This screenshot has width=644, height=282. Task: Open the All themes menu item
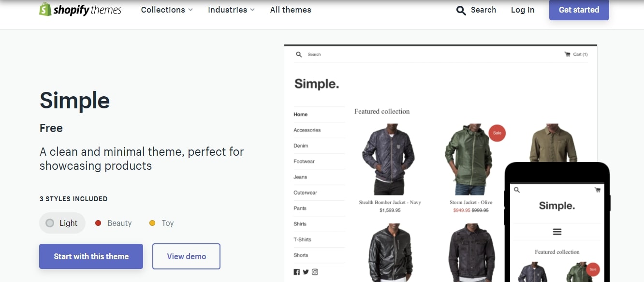click(x=291, y=10)
